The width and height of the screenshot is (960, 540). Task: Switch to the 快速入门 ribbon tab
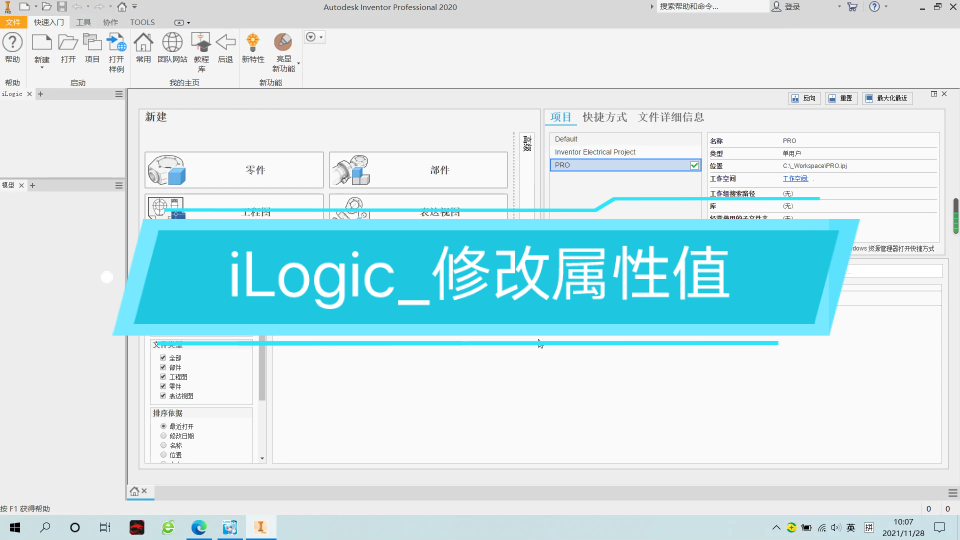click(x=49, y=23)
